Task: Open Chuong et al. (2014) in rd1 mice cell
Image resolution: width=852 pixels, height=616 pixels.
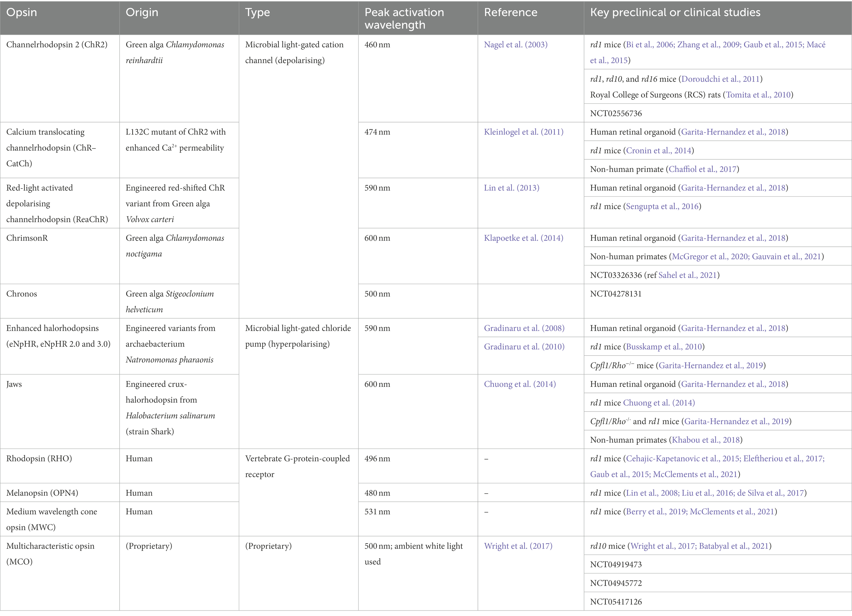Action: click(x=659, y=403)
